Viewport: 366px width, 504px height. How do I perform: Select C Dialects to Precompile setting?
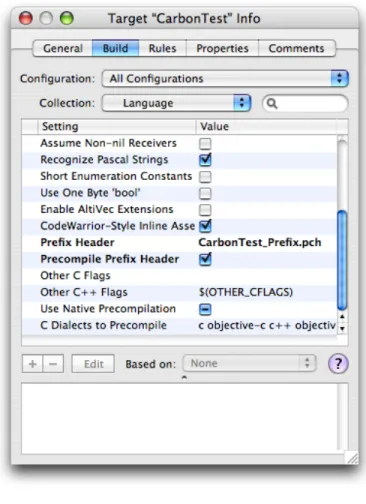(103, 325)
